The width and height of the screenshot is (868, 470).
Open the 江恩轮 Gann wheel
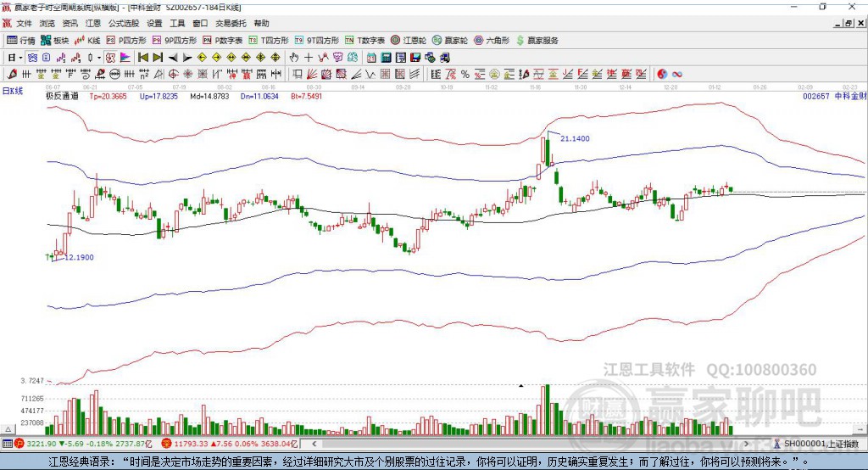(409, 41)
